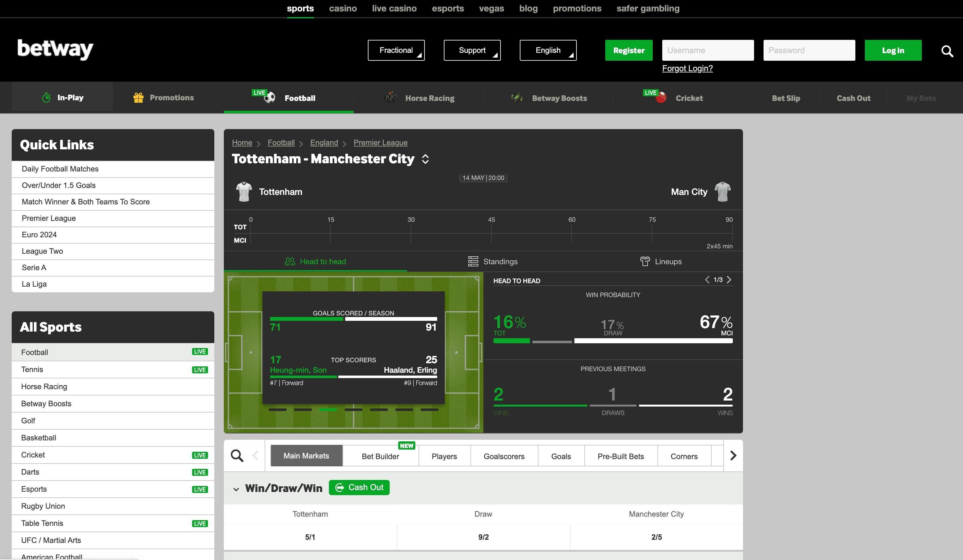Select Rugby Union in All Sports
The image size is (963, 560).
click(x=113, y=506)
